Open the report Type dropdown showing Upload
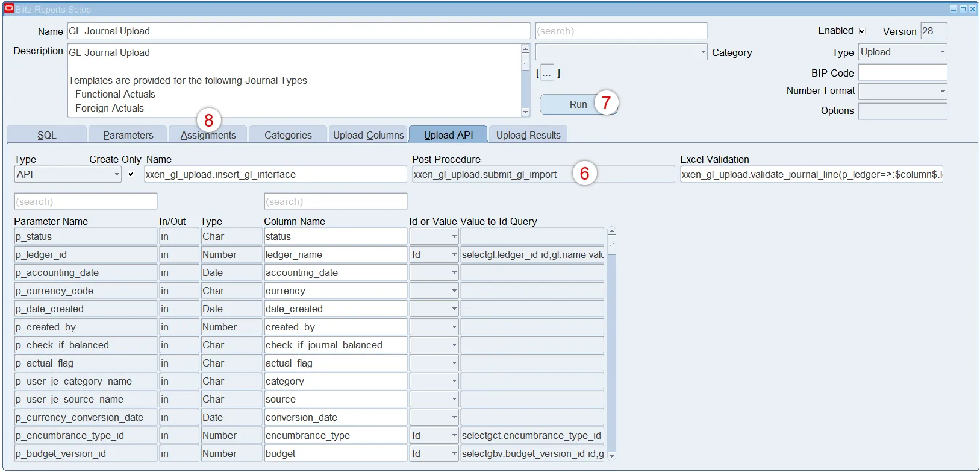 pyautogui.click(x=943, y=52)
